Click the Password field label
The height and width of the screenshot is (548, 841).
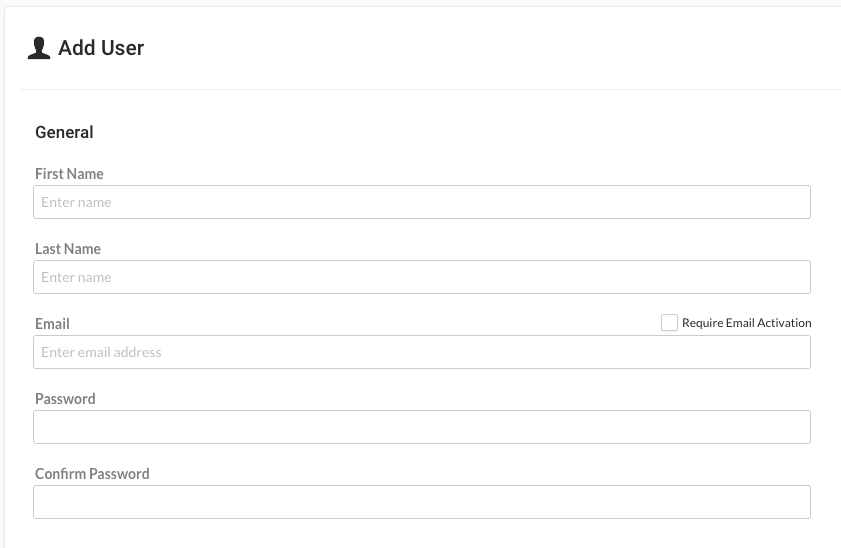coord(65,399)
